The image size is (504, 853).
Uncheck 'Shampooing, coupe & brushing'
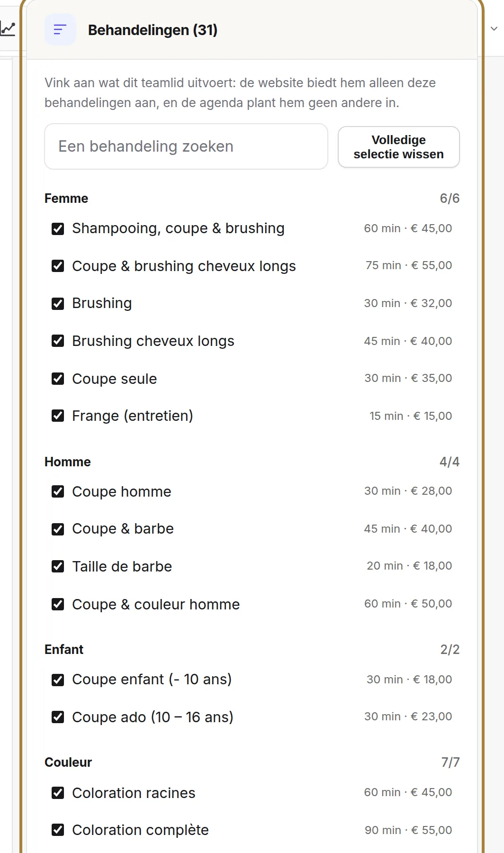tap(58, 229)
